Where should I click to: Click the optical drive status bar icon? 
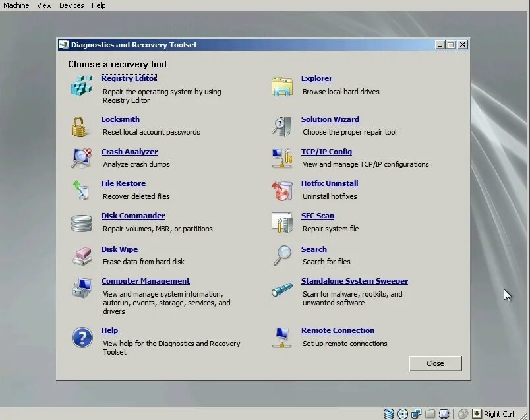(403, 413)
